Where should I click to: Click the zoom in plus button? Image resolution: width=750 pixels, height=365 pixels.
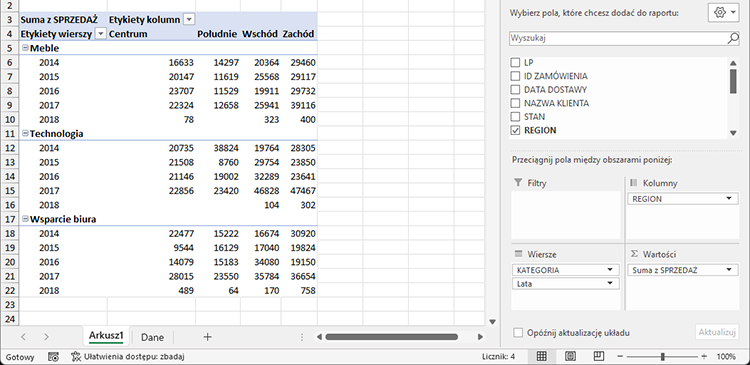tap(704, 356)
